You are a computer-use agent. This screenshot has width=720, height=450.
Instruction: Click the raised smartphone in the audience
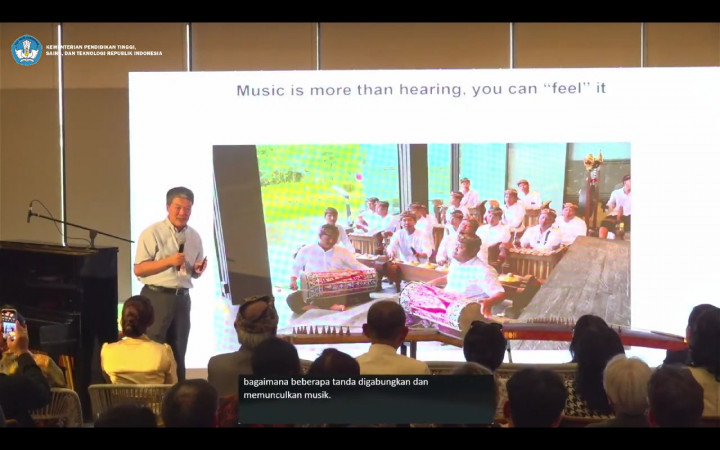(9, 322)
